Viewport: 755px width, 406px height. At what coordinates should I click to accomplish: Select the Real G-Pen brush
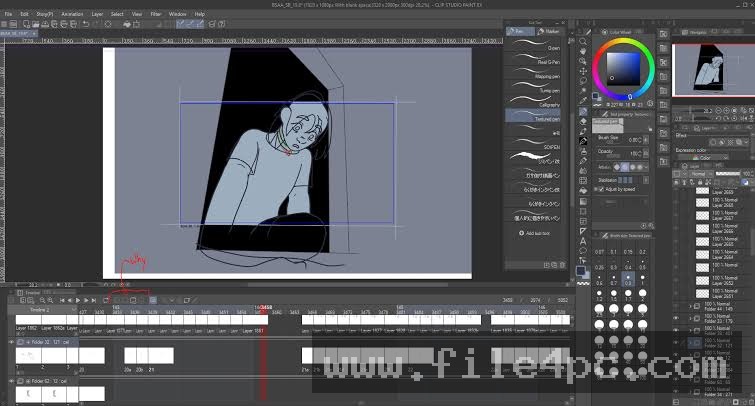(533, 59)
